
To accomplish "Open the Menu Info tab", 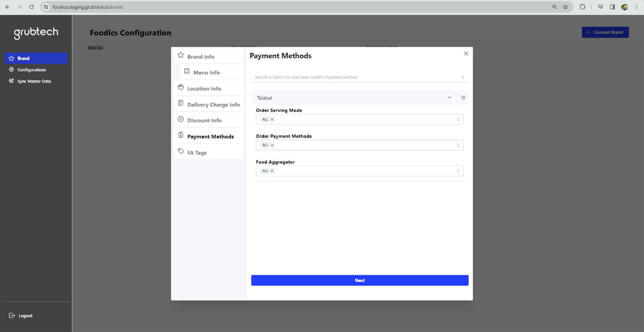I will coord(206,73).
